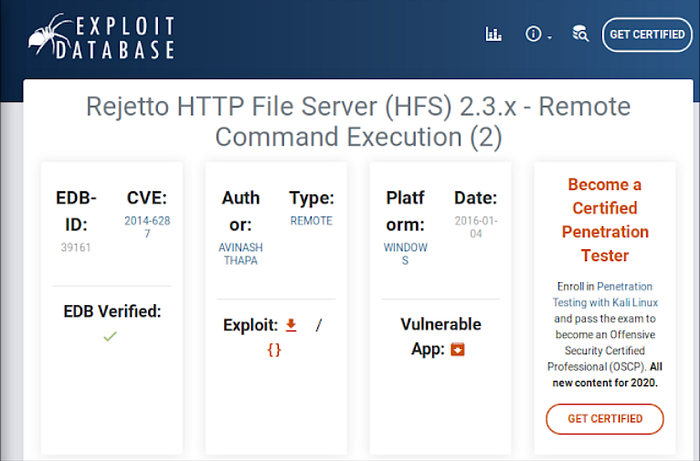This screenshot has width=700, height=461.
Task: Open the Exploit Database home logo
Action: pyautogui.click(x=101, y=37)
